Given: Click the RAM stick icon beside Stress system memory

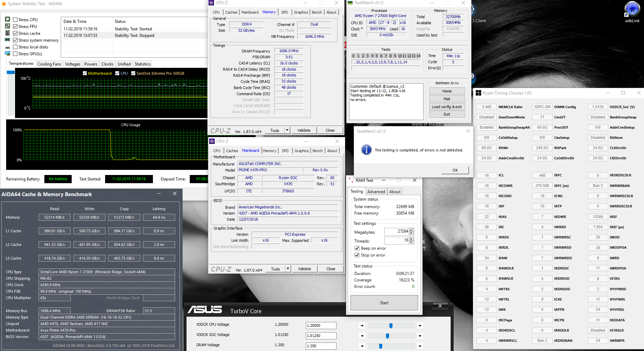Looking at the screenshot, I should [8, 40].
